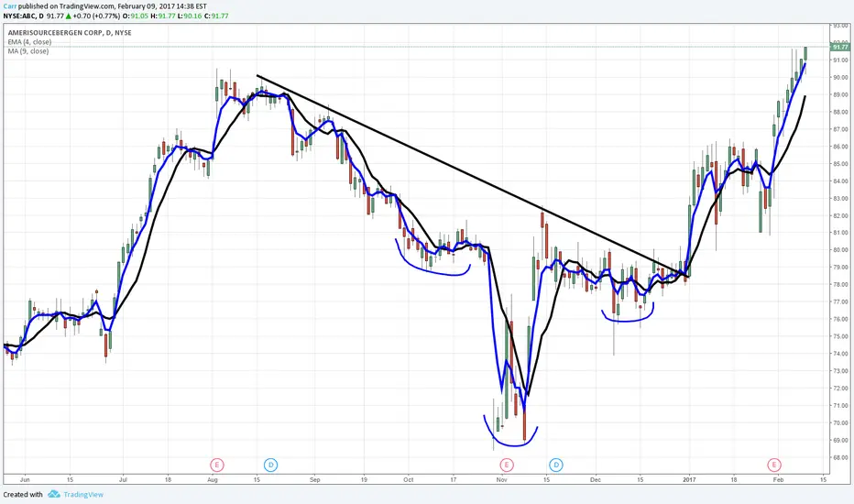Click the dividend D marker near August 15

click(x=270, y=465)
